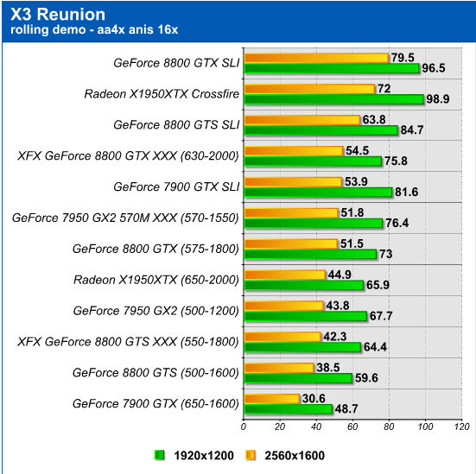Click the orange bar valued 79.5
Image resolution: width=476 pixels, height=474 pixels.
tap(317, 58)
